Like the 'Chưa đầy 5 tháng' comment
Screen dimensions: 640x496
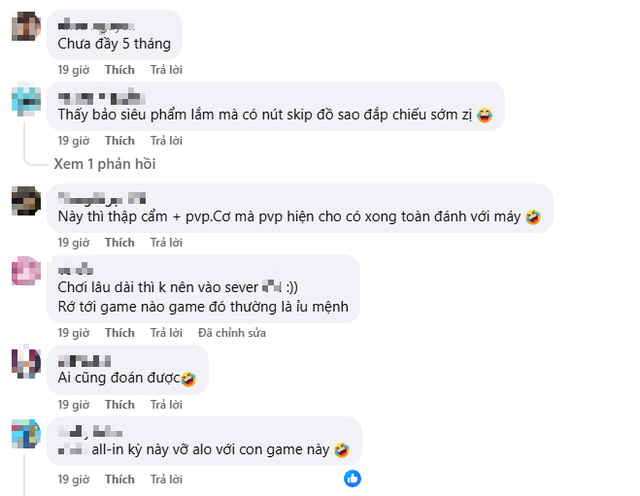pos(120,70)
